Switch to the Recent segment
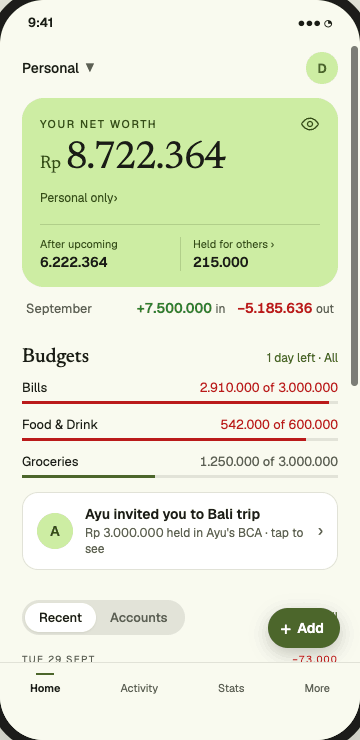360x740 pixels. point(60,617)
